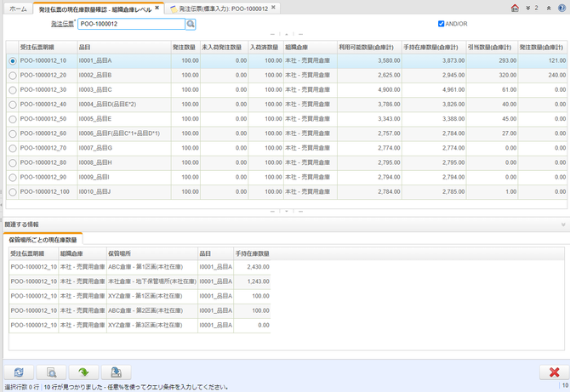Viewport: 570px width, 392px height.
Task: Click the 3,580.00 available quantity cell
Action: click(370, 60)
